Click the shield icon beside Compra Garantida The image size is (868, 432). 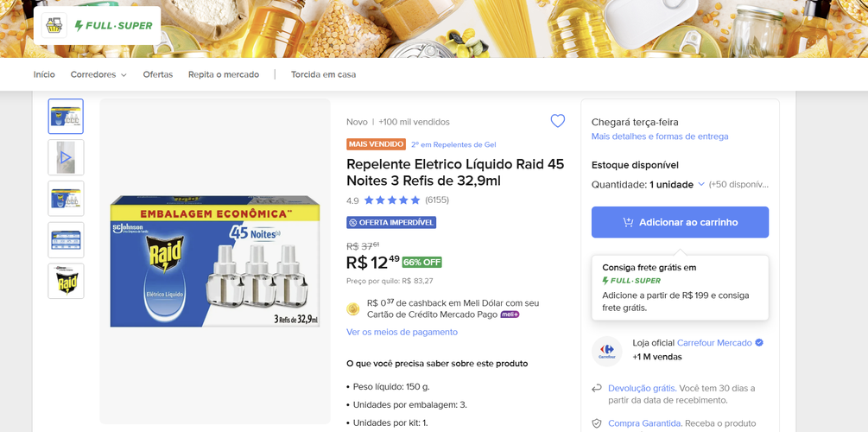point(596,423)
